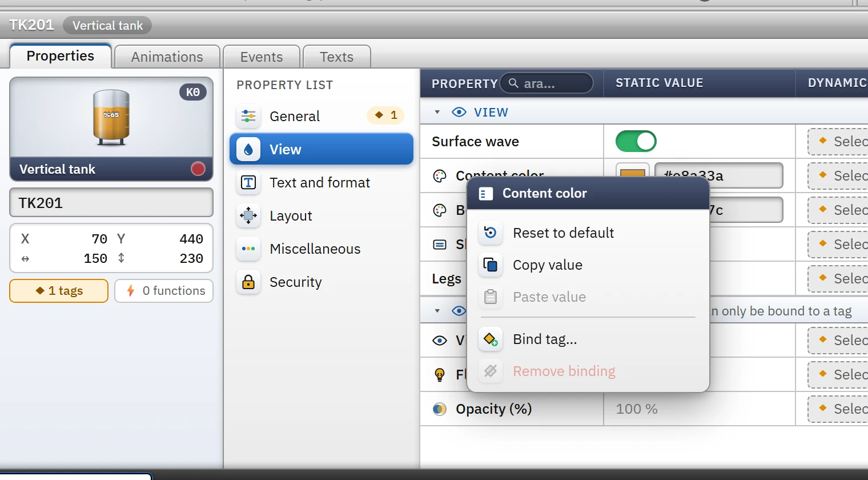Open the Texts tab
The height and width of the screenshot is (480, 868).
point(337,57)
